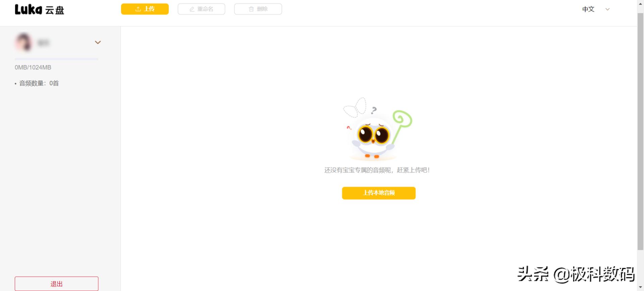Click the 重命名 rename button
This screenshot has width=644, height=291.
coord(201,9)
